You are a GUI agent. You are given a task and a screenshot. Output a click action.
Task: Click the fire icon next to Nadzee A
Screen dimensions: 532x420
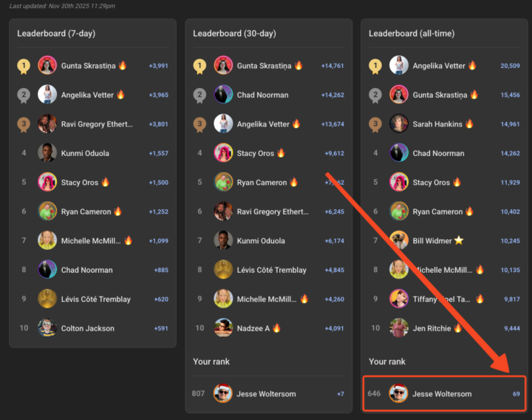pyautogui.click(x=276, y=328)
